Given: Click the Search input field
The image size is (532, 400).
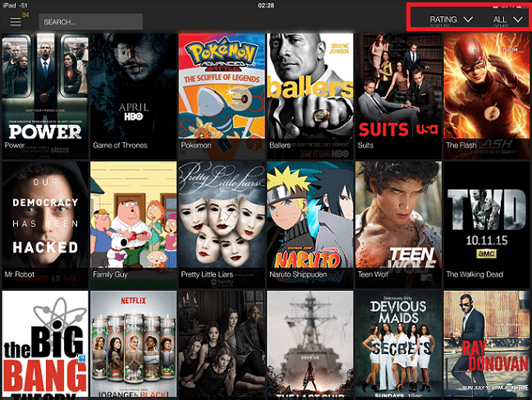Looking at the screenshot, I should [90, 21].
